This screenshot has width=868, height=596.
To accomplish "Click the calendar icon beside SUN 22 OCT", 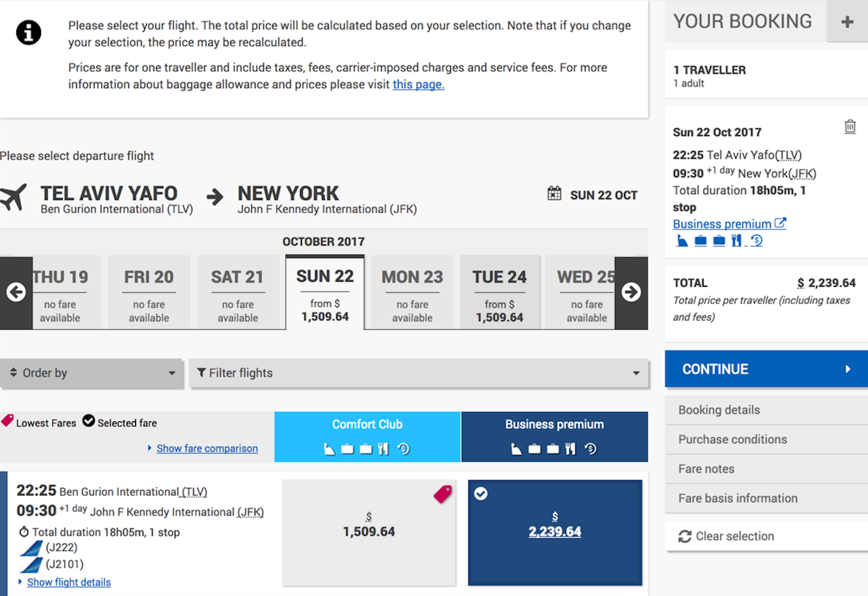I will coord(554,194).
